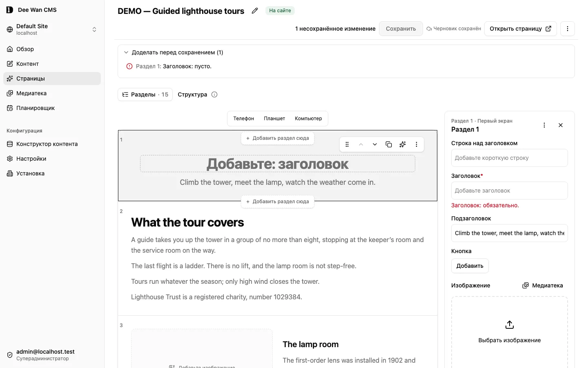Screen dimensions: 588x368
Task: Open Планировщик in sidebar
Action: [x=52, y=108]
